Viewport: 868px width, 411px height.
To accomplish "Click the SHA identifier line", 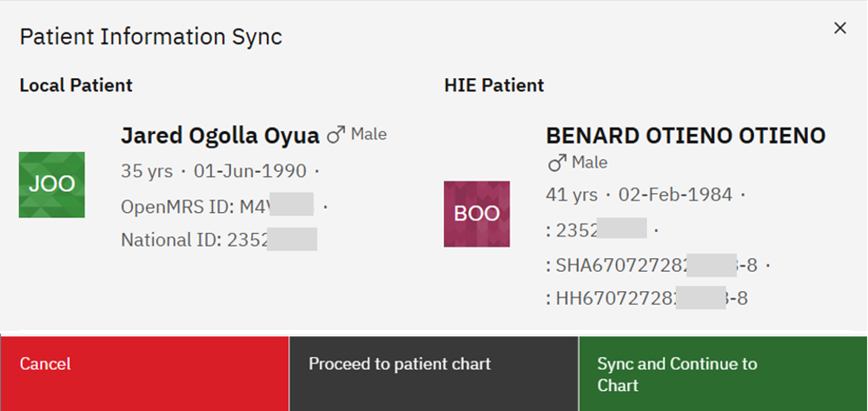I will point(652,266).
